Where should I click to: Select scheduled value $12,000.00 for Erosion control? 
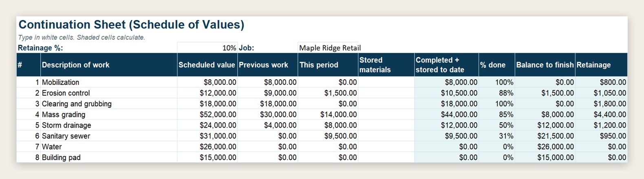[207, 93]
